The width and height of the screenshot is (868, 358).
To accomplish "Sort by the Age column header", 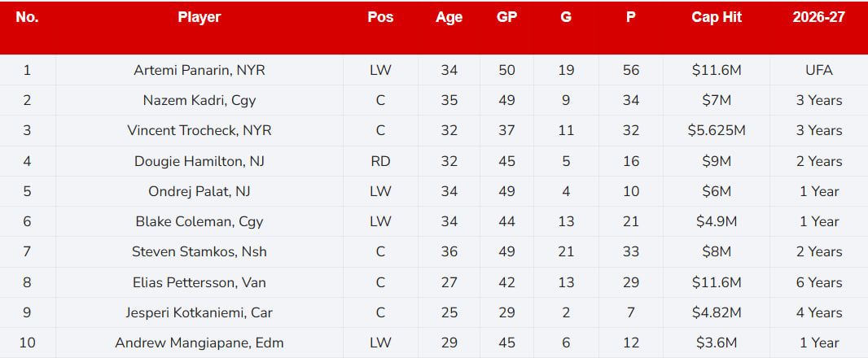I will [x=449, y=17].
